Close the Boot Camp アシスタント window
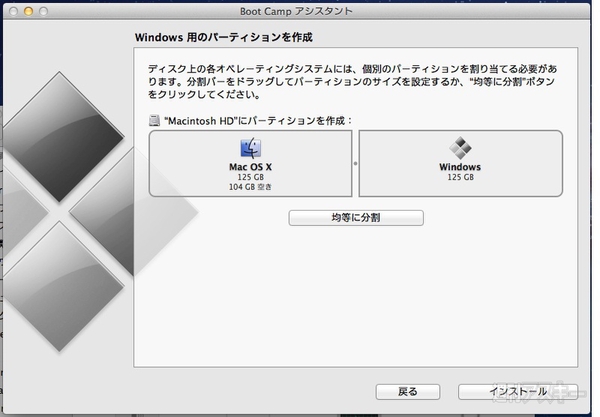The width and height of the screenshot is (600, 417). tap(13, 11)
